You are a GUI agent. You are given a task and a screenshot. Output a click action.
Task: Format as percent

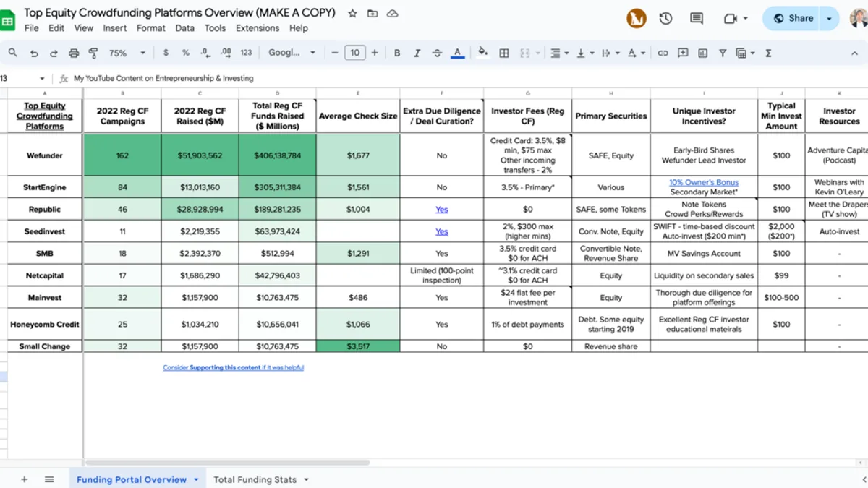pyautogui.click(x=186, y=53)
